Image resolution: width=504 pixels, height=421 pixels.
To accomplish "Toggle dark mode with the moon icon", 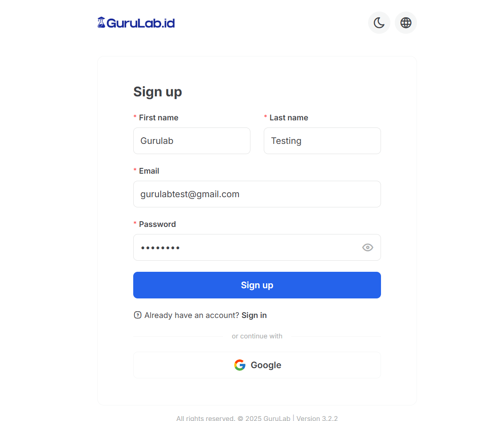I will pyautogui.click(x=379, y=23).
